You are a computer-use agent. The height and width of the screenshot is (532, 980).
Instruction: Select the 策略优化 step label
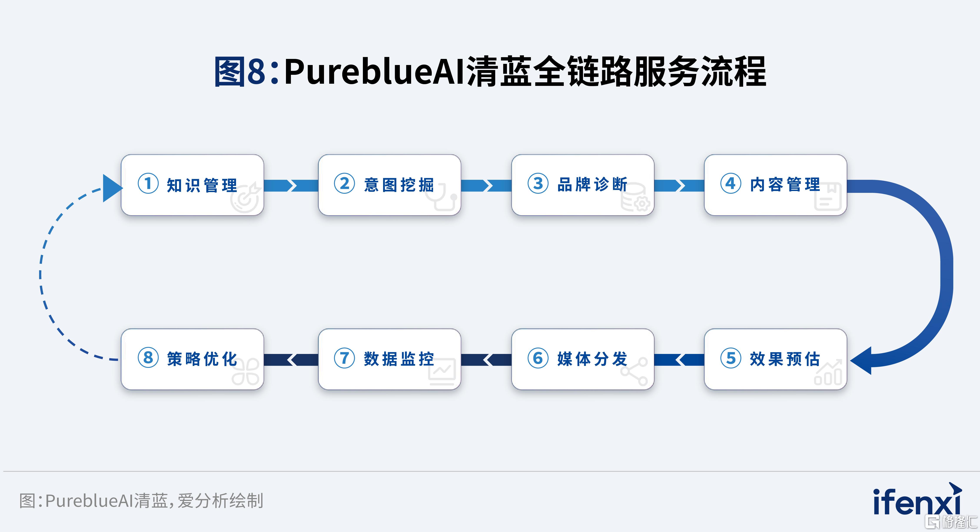click(202, 359)
